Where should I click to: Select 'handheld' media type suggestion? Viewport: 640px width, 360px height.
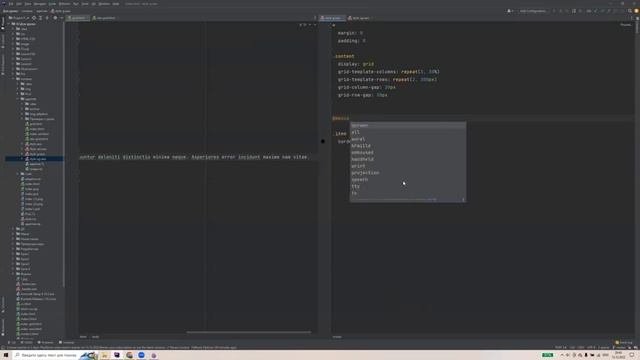click(x=407, y=159)
